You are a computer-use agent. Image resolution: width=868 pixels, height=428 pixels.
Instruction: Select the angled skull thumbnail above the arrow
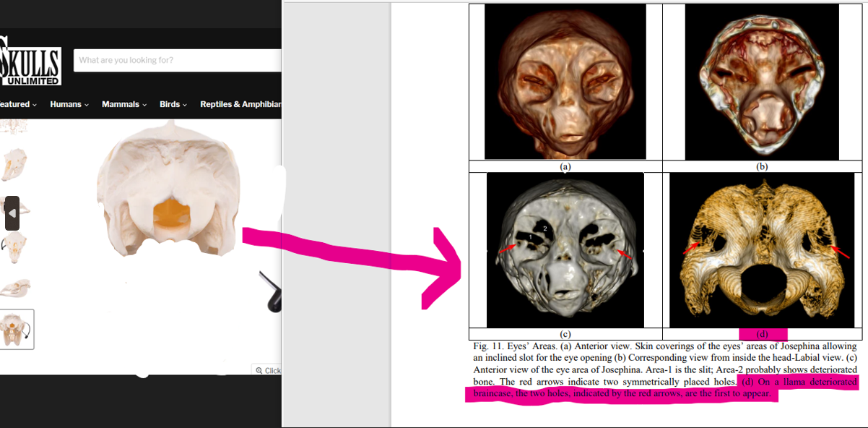click(16, 165)
